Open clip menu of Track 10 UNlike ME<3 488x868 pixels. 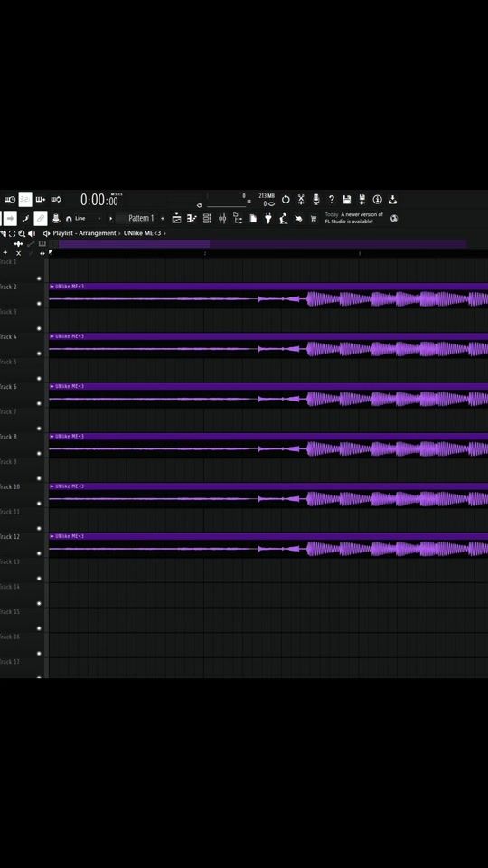tap(52, 486)
